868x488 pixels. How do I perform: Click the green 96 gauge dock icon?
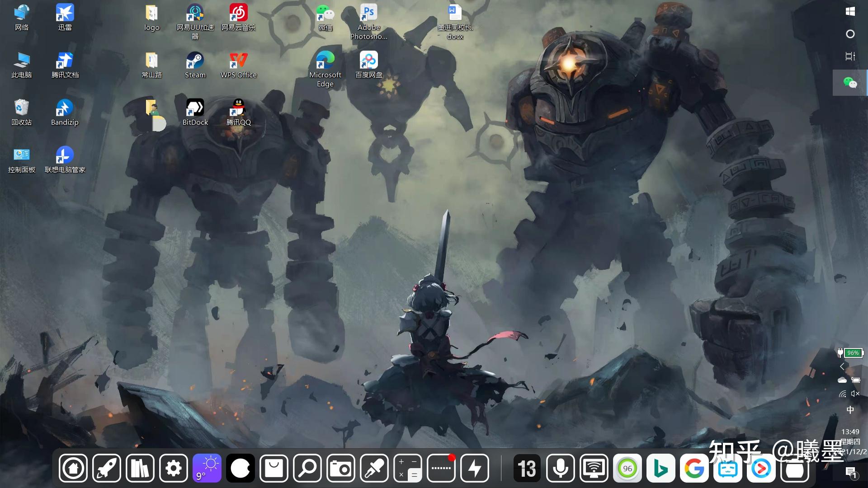coord(627,468)
